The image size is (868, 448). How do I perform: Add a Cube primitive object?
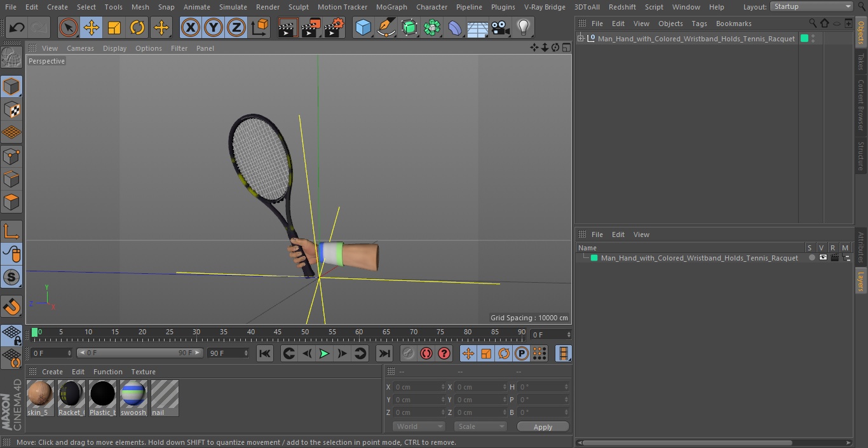pyautogui.click(x=363, y=27)
